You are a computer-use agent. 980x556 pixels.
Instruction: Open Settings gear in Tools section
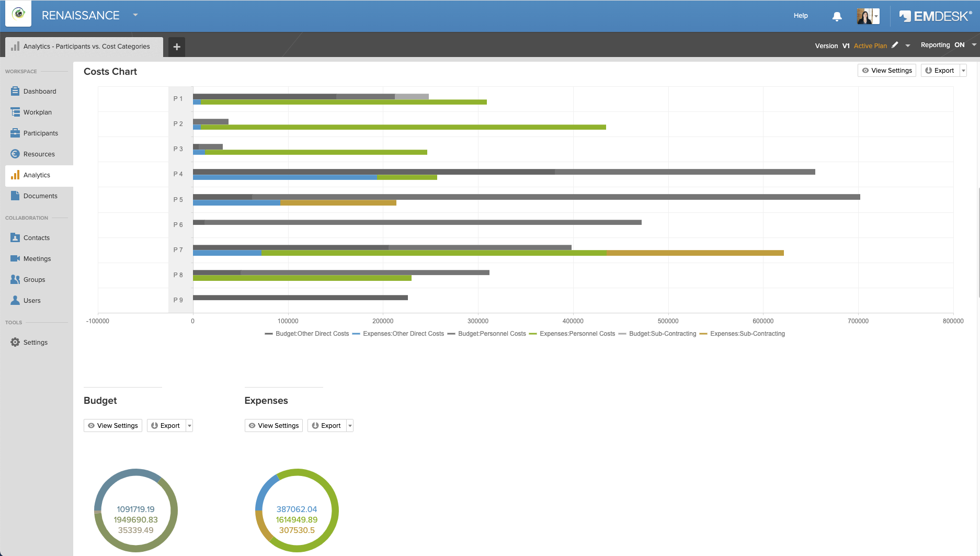pos(15,342)
